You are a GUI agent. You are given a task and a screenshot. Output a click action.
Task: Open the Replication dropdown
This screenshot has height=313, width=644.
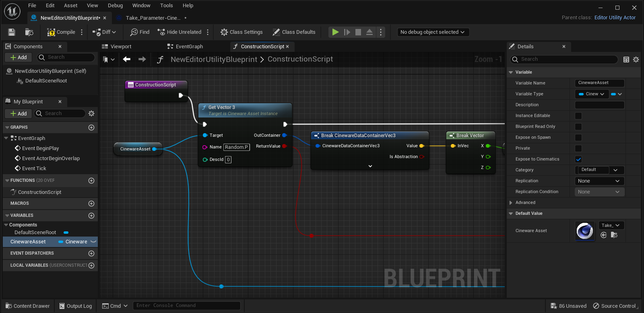pyautogui.click(x=599, y=181)
